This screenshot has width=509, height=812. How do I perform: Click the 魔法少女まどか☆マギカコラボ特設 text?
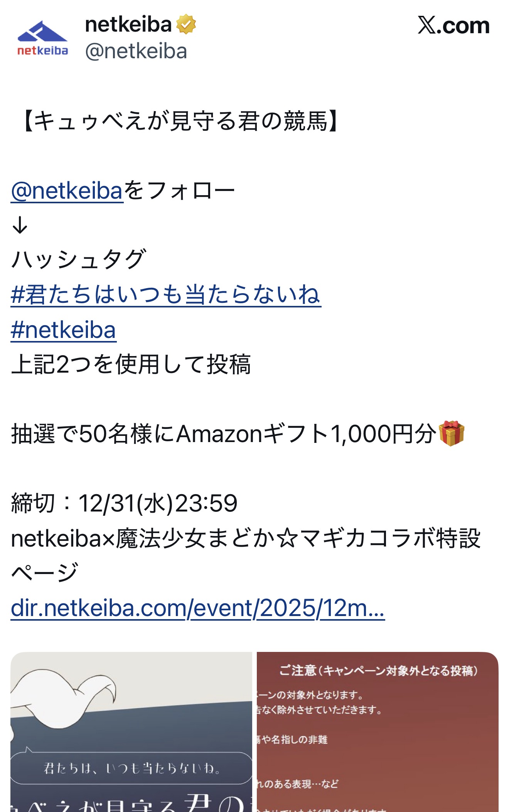pyautogui.click(x=298, y=538)
